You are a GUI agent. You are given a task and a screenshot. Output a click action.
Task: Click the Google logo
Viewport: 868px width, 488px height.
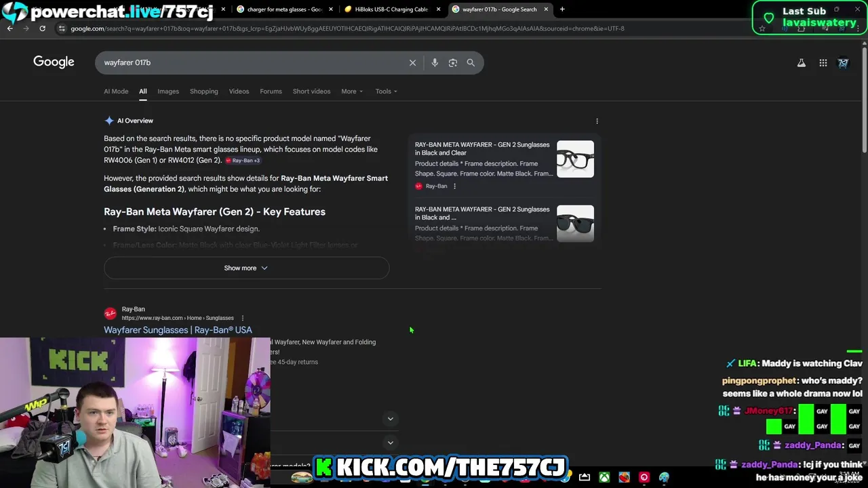[54, 62]
